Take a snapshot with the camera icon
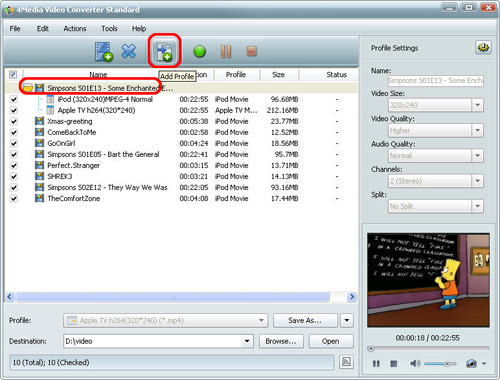This screenshot has width=500, height=380. point(471,363)
